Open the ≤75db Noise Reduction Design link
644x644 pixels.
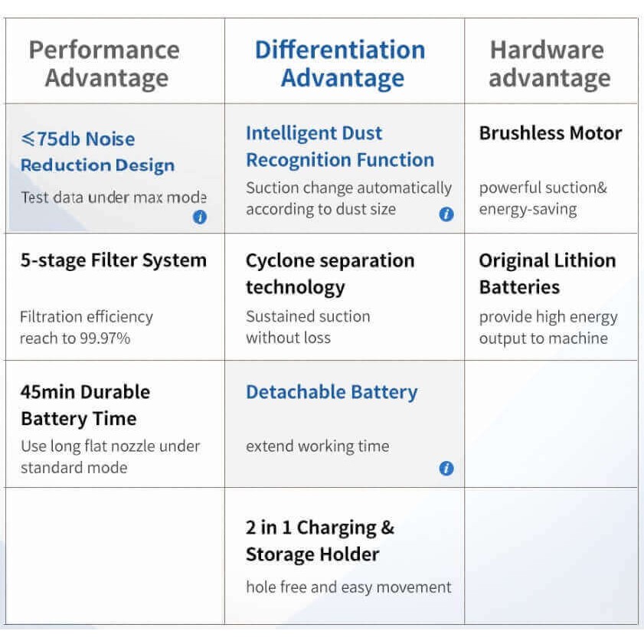pos(97,152)
